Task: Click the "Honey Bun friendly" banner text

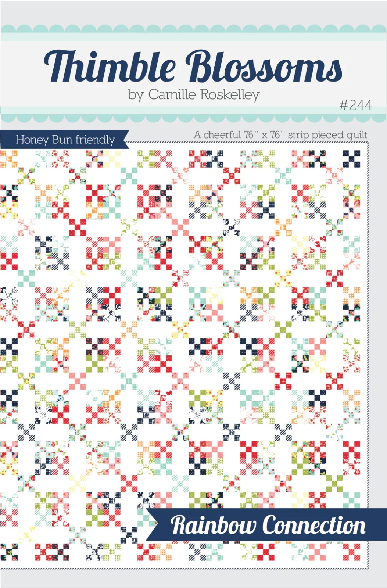Action: pyautogui.click(x=65, y=140)
